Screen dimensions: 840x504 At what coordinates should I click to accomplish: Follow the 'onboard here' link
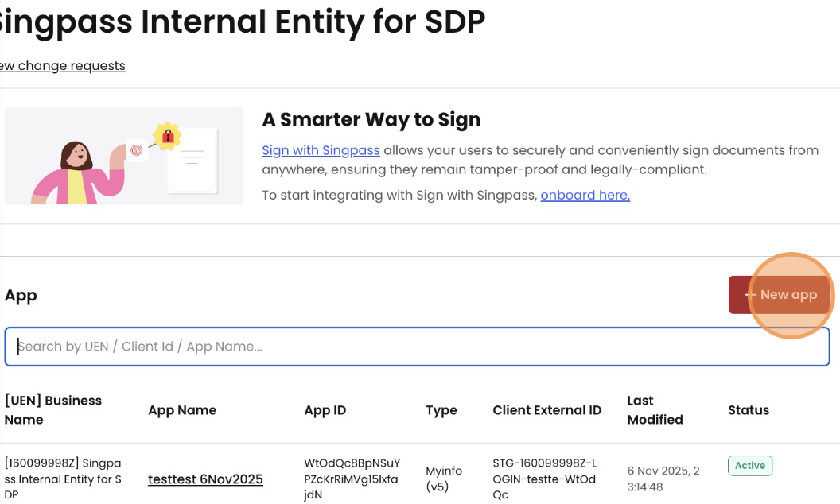[585, 195]
